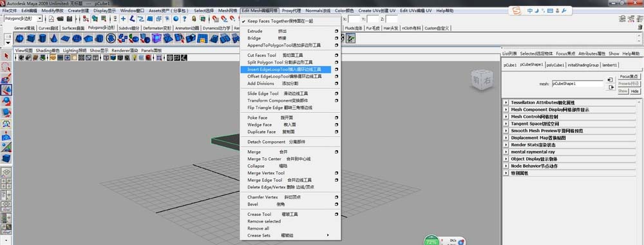
Task: Switch to Surfaces shelf tab
Action: [73, 28]
